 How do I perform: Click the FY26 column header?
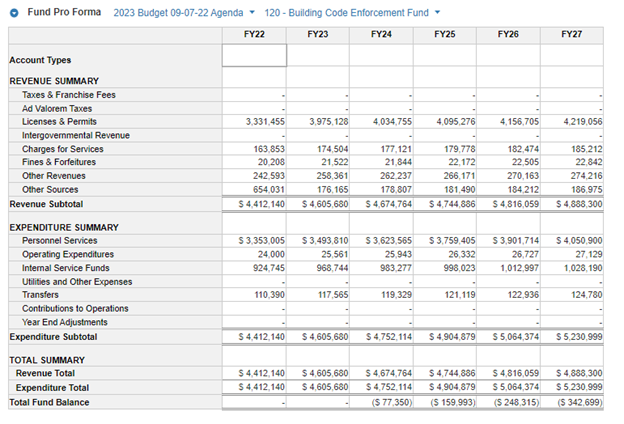coord(508,34)
